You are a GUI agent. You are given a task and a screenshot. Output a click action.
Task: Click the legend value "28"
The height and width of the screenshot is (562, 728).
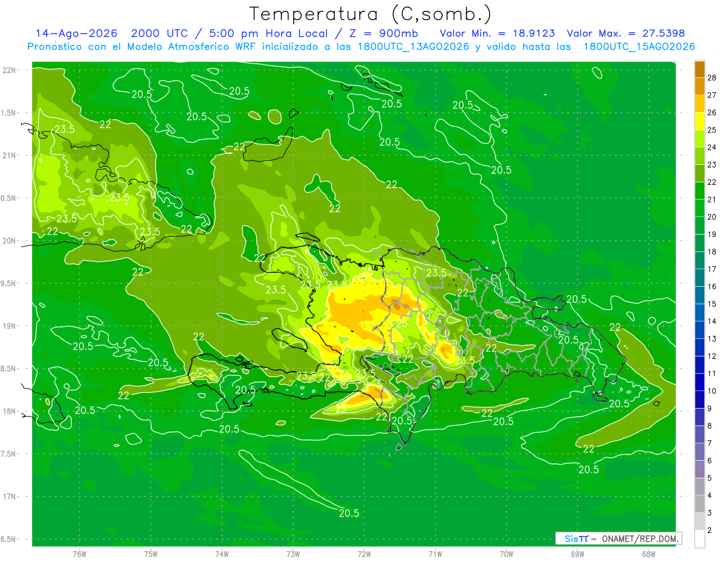pyautogui.click(x=712, y=78)
